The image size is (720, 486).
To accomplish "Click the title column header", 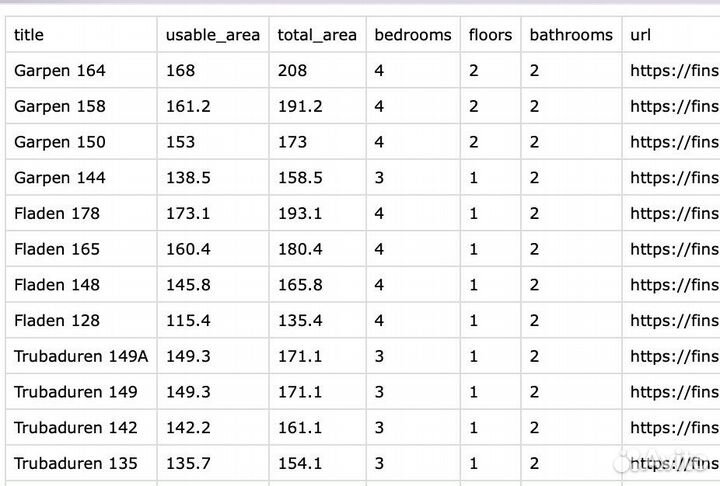I will (29, 35).
